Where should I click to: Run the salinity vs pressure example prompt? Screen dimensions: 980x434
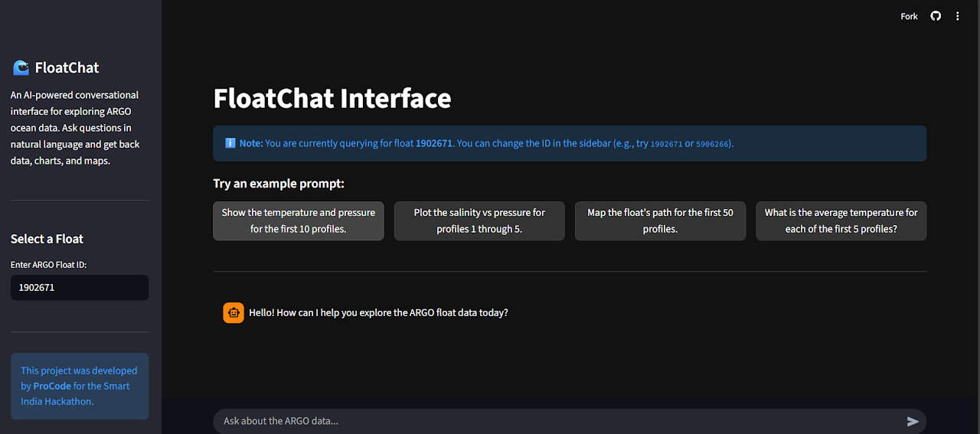click(479, 221)
